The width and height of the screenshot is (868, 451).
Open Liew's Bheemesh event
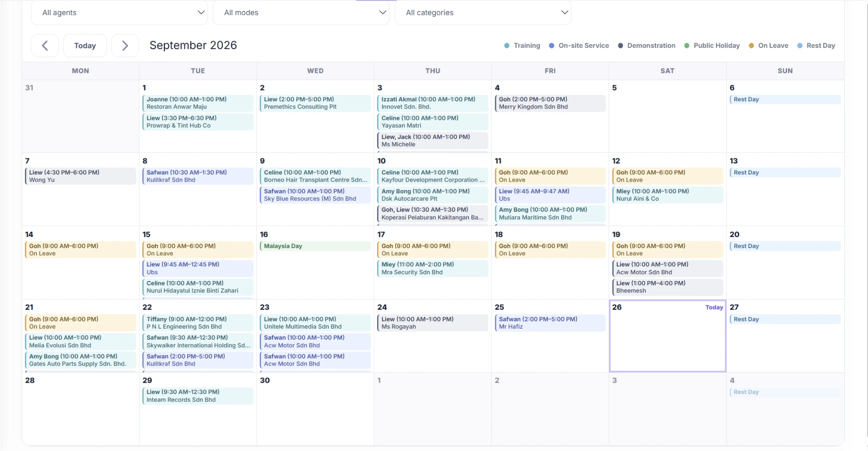click(668, 287)
